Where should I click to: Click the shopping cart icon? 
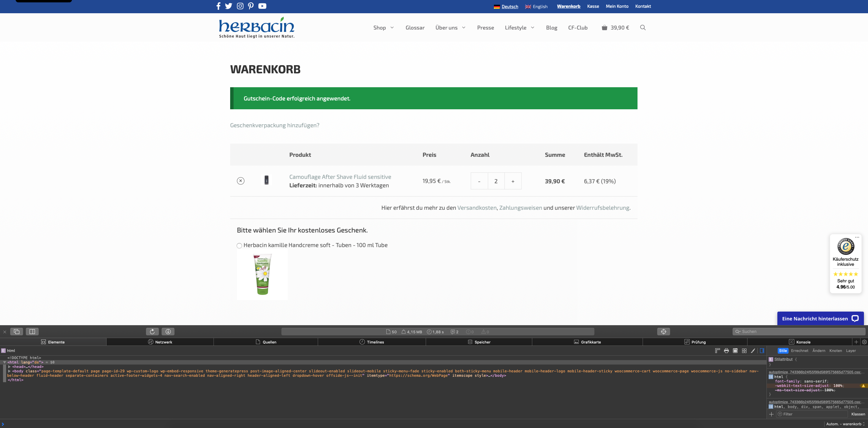(x=605, y=27)
